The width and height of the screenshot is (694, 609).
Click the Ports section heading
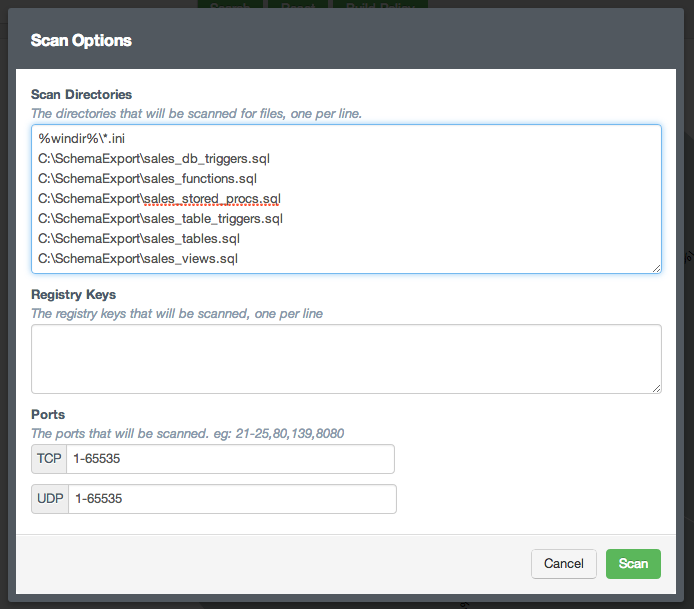(x=48, y=414)
